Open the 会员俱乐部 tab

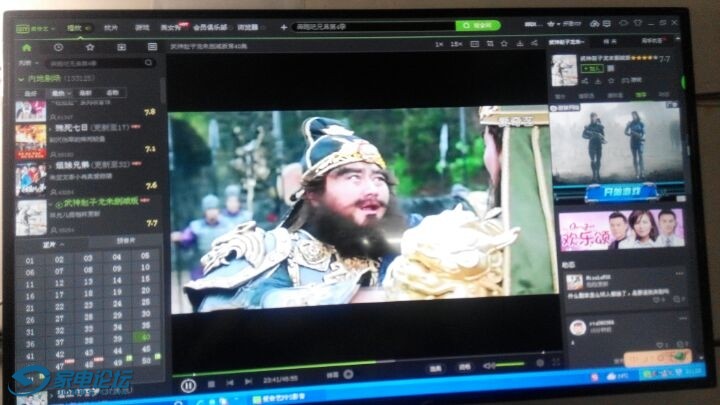click(212, 27)
